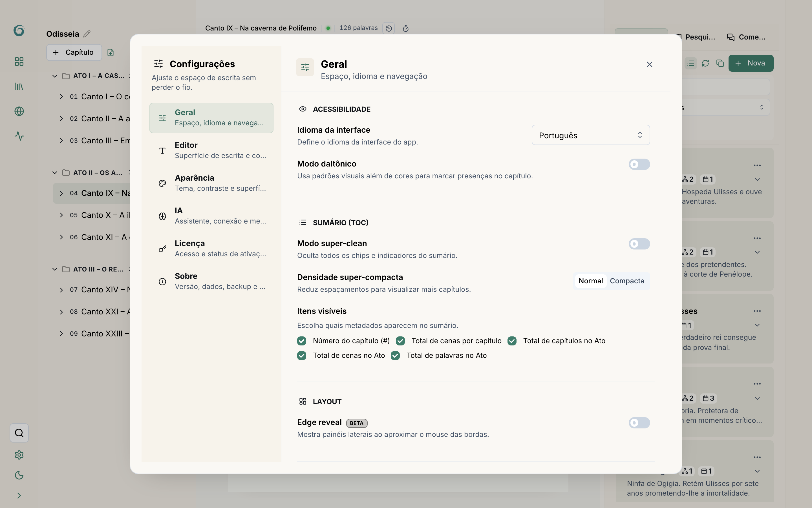Screen dimensions: 812x508
Task: Uncheck Total de cenas no Ato checkbox
Action: pos(302,356)
